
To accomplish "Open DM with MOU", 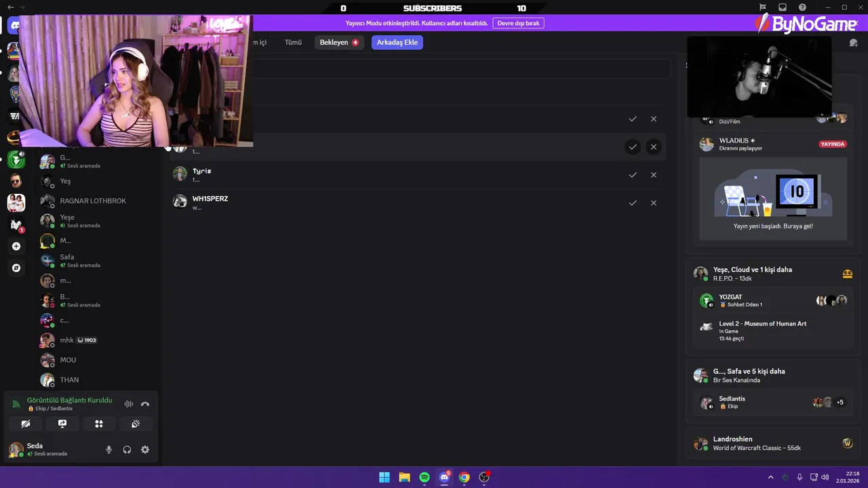I will point(99,360).
